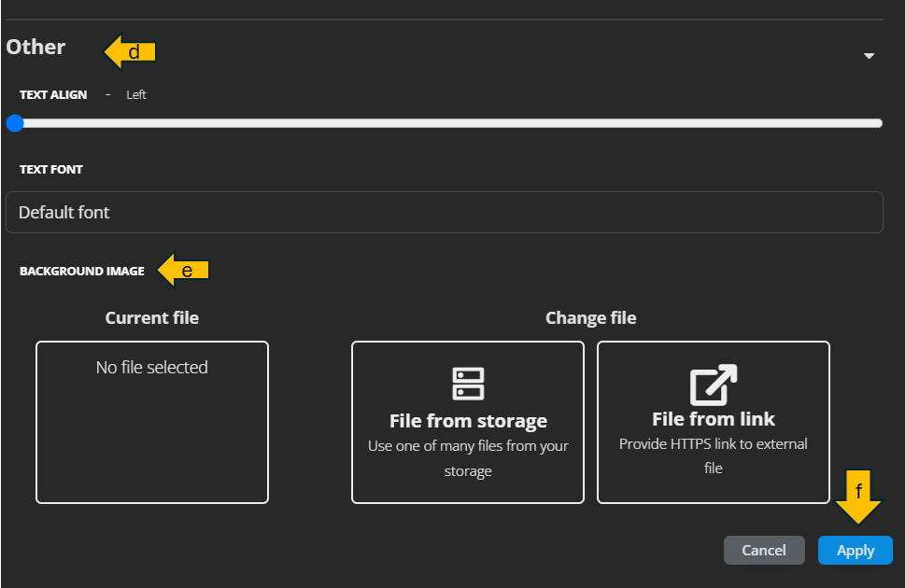This screenshot has width=905, height=588.
Task: Click the Current file heading
Action: coord(152,318)
